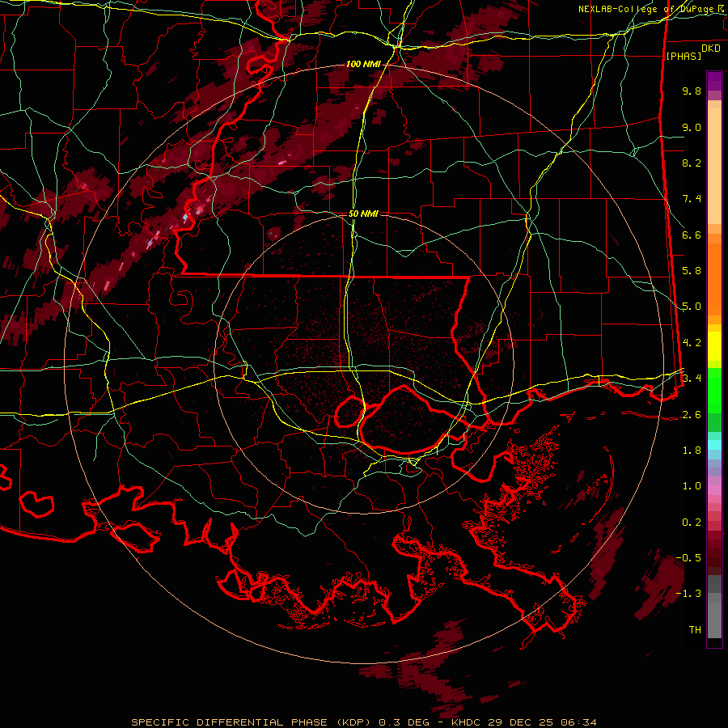
Task: Click the 7.4 scale value
Action: tap(692, 199)
